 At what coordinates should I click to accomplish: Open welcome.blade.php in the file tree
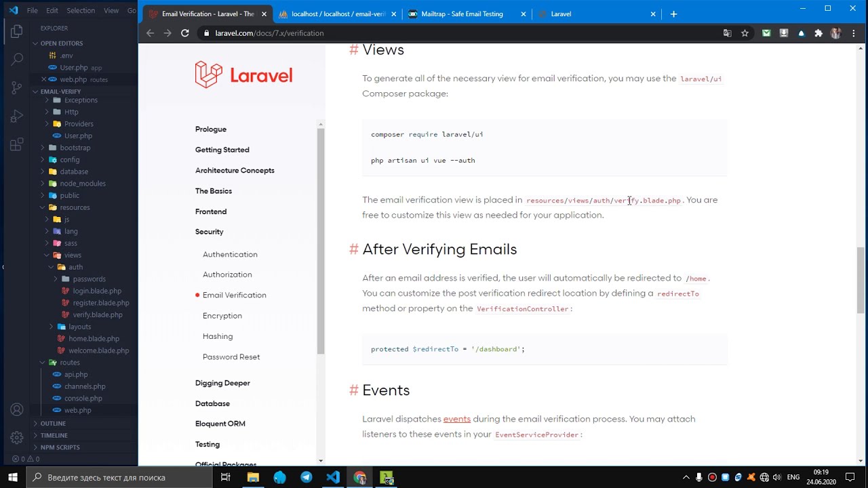click(98, 350)
